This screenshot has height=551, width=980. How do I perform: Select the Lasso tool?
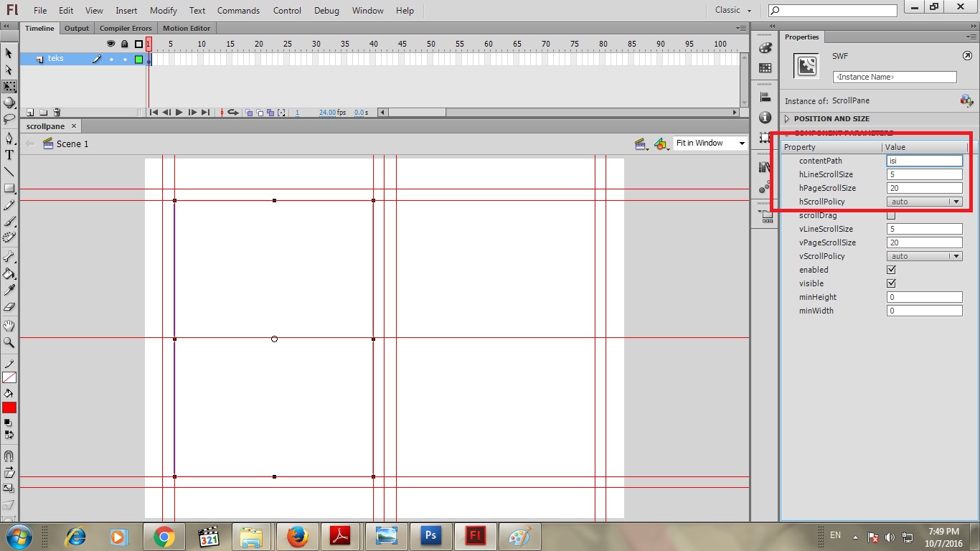coord(9,119)
